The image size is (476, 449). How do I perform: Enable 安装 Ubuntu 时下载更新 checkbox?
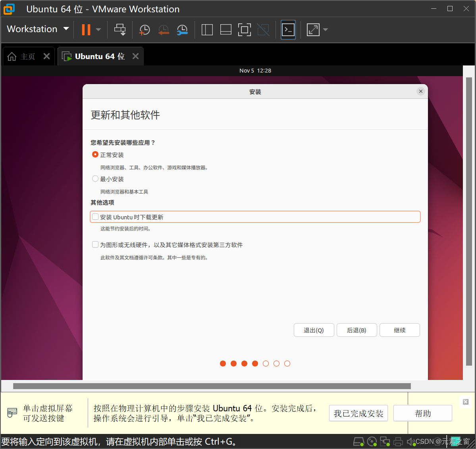tap(95, 217)
